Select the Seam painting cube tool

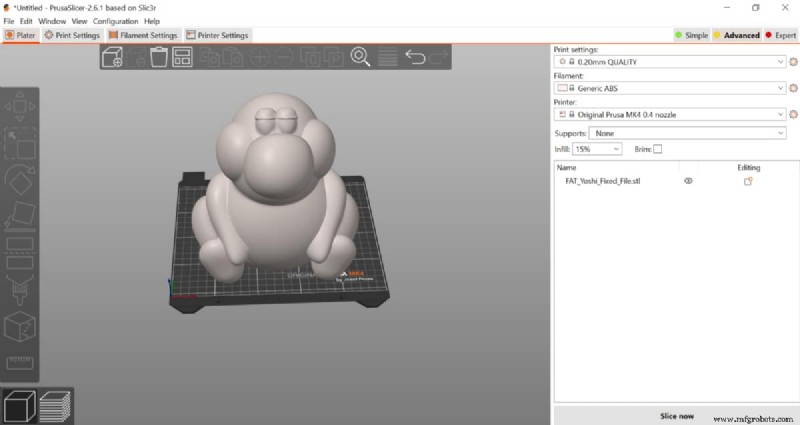[20, 327]
